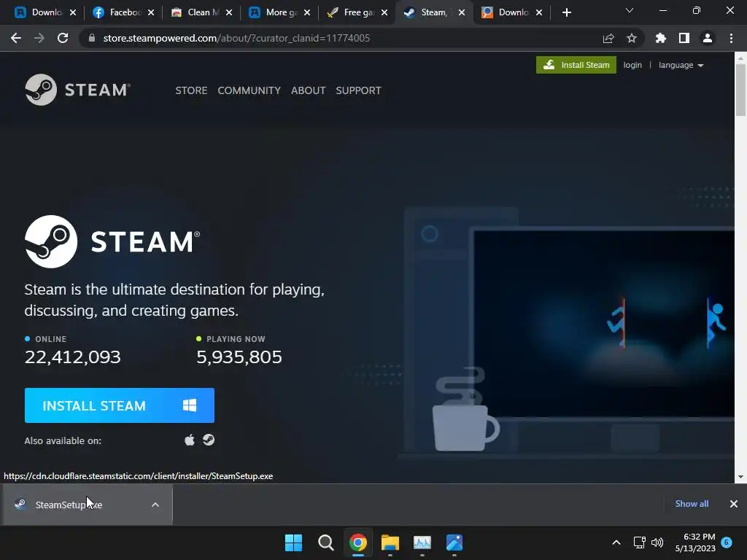The height and width of the screenshot is (560, 747).
Task: Open the share page icon
Action: tap(608, 38)
